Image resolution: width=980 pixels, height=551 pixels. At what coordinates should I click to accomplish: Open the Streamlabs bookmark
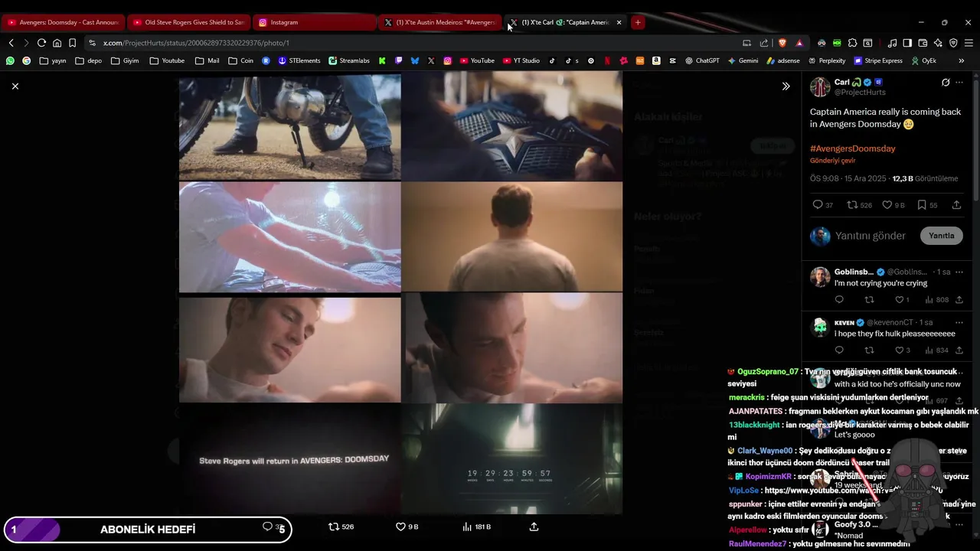tap(349, 60)
